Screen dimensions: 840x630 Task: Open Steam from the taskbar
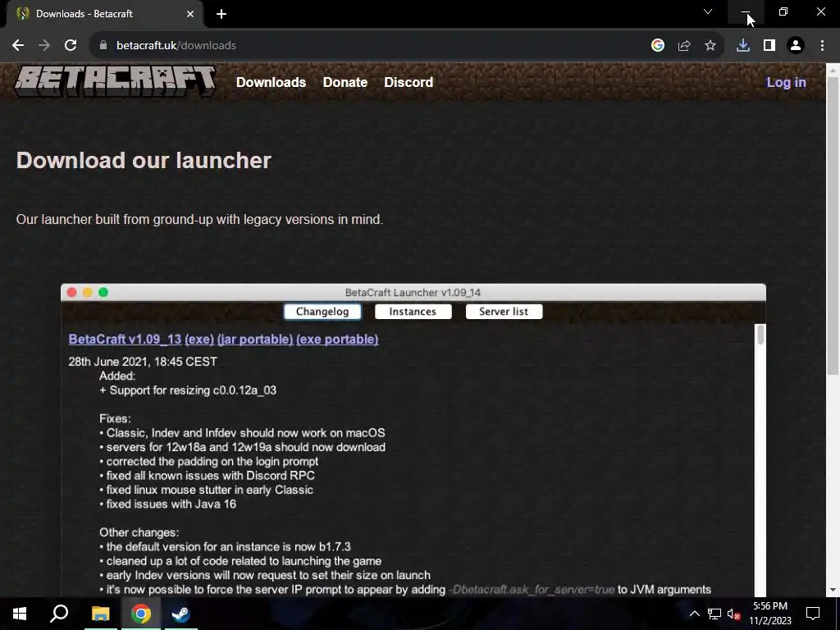coord(180,614)
